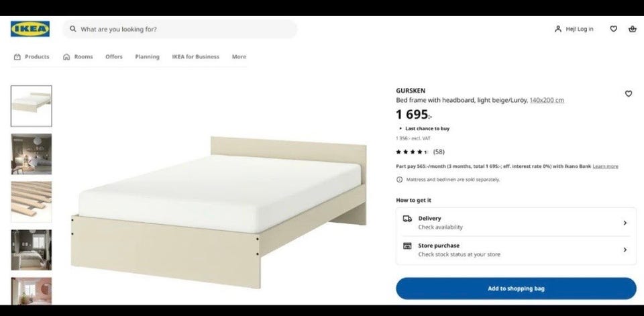Screen dimensions: 644x316
Task: Expand the Last chance to buy arrow
Action: (x=400, y=129)
